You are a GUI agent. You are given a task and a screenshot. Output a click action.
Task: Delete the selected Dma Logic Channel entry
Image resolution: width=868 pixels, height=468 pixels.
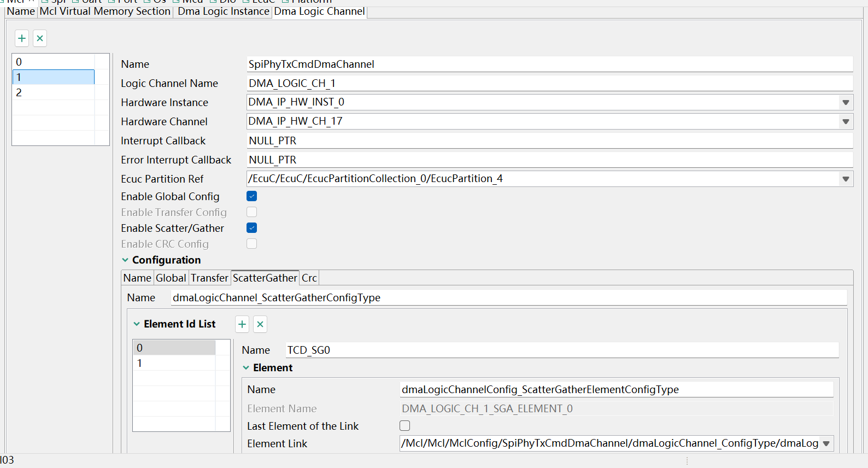tap(40, 38)
